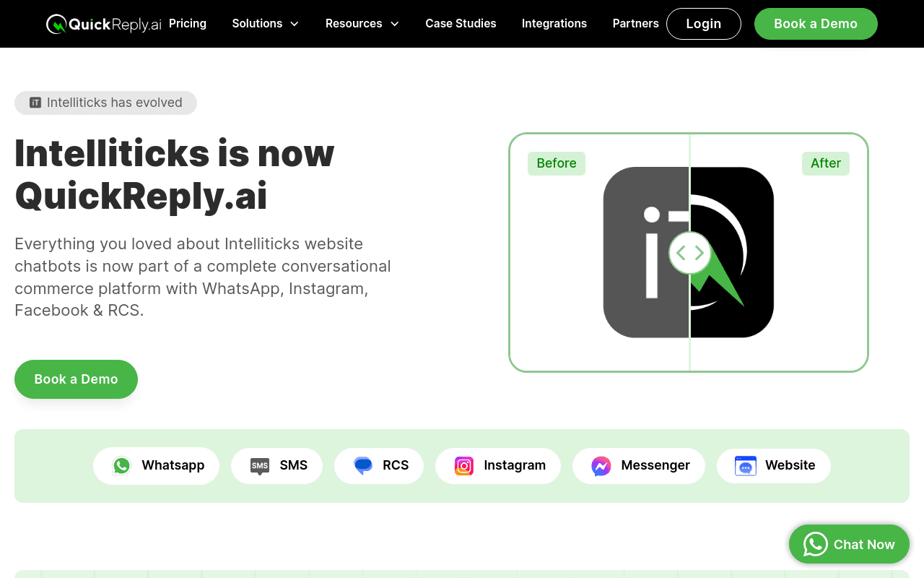
Task: Click the Website browser icon
Action: coord(746,466)
